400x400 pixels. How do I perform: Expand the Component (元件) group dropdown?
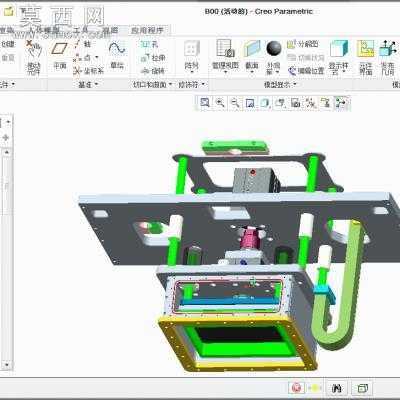coord(7,85)
